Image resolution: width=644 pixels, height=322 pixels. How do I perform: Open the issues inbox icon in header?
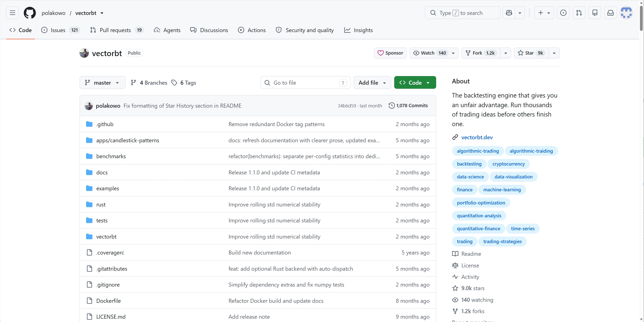[563, 13]
